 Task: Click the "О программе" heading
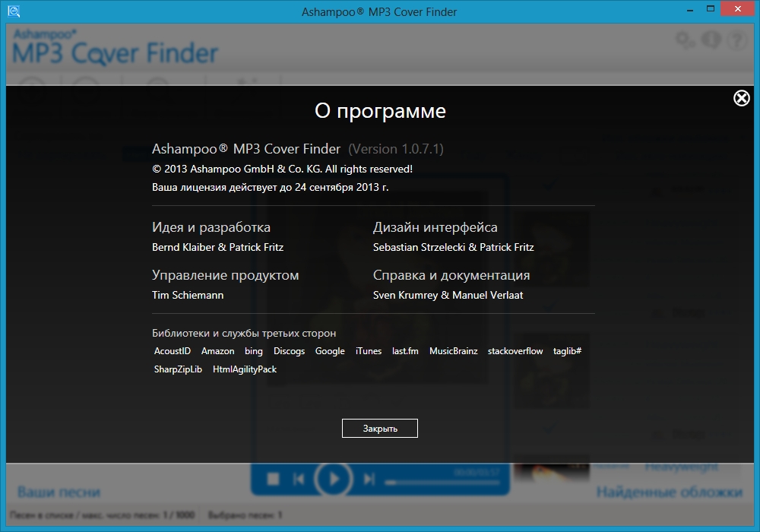380,111
